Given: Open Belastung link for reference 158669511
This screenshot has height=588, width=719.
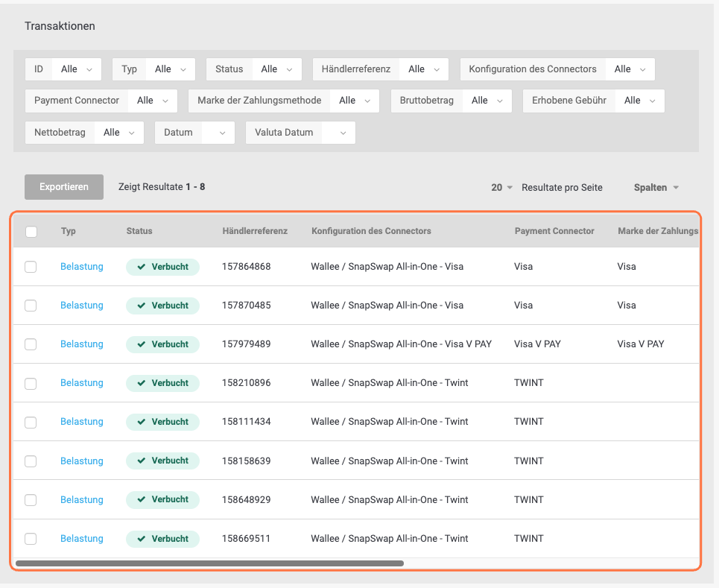Looking at the screenshot, I should tap(82, 539).
